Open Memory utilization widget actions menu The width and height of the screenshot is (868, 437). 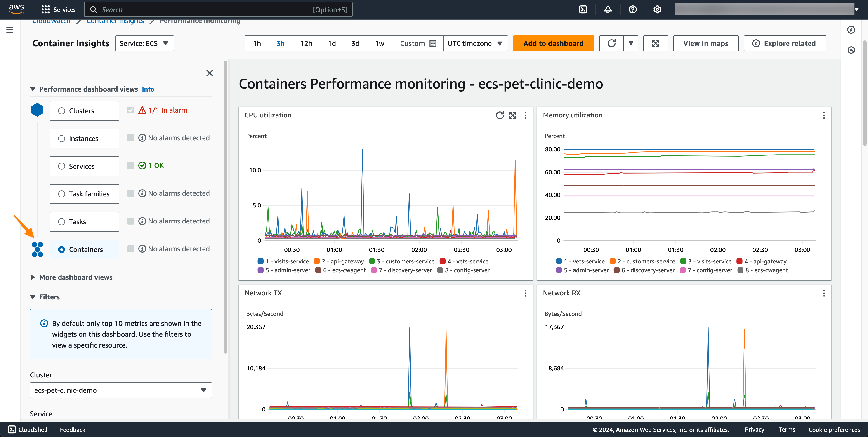[824, 115]
